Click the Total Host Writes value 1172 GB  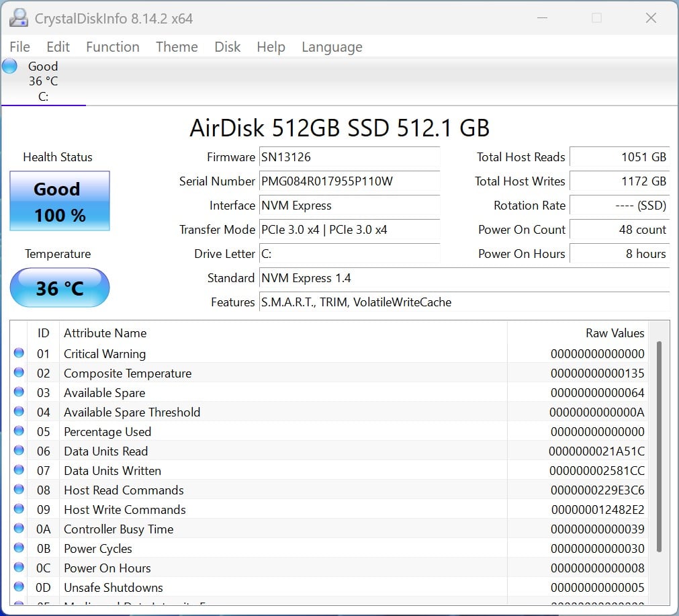point(620,181)
